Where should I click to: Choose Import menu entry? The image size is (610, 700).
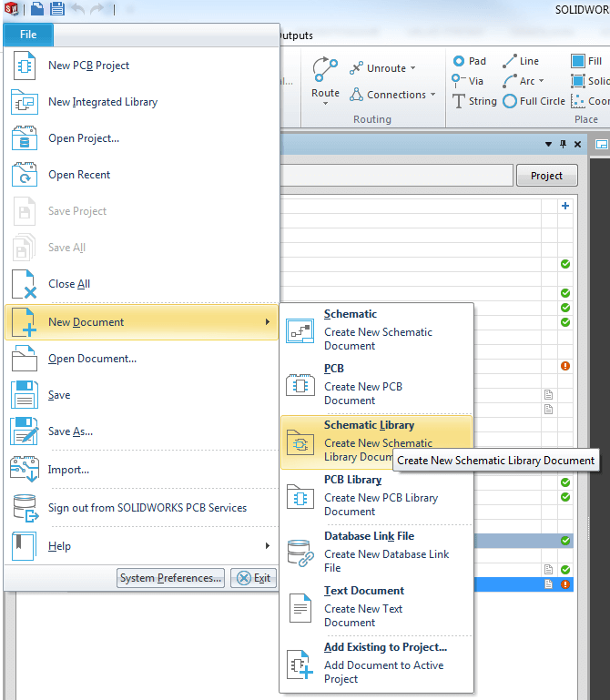click(141, 469)
